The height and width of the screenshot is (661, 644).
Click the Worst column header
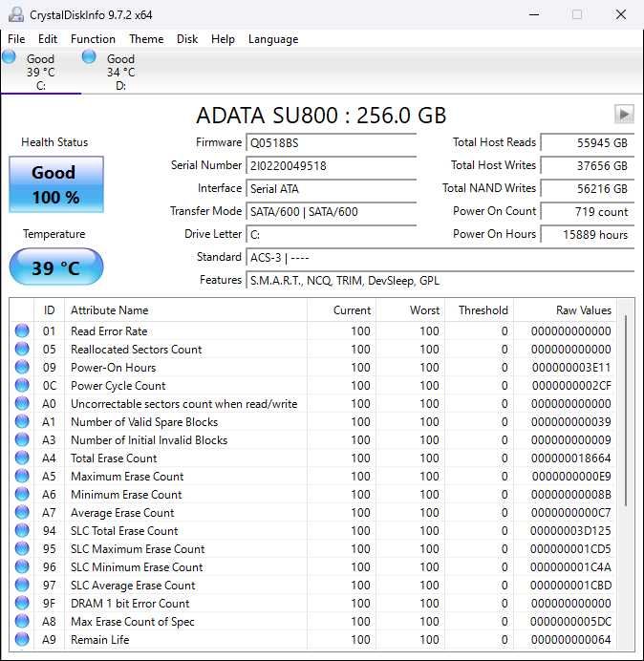[x=410, y=310]
